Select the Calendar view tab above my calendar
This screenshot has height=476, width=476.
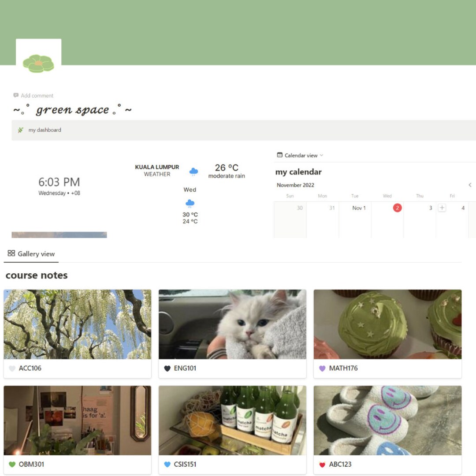301,155
